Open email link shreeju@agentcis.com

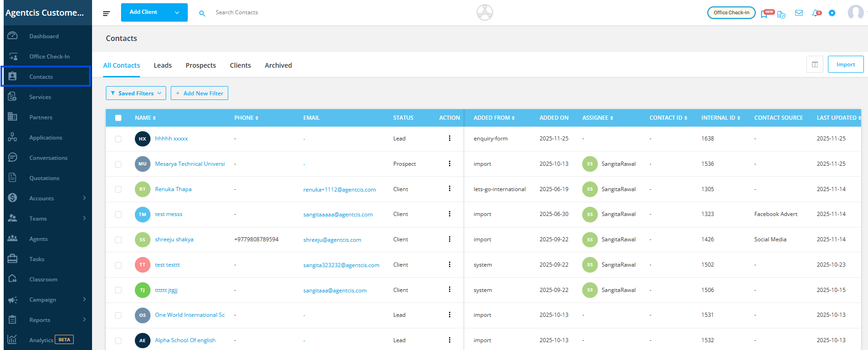[x=332, y=240]
